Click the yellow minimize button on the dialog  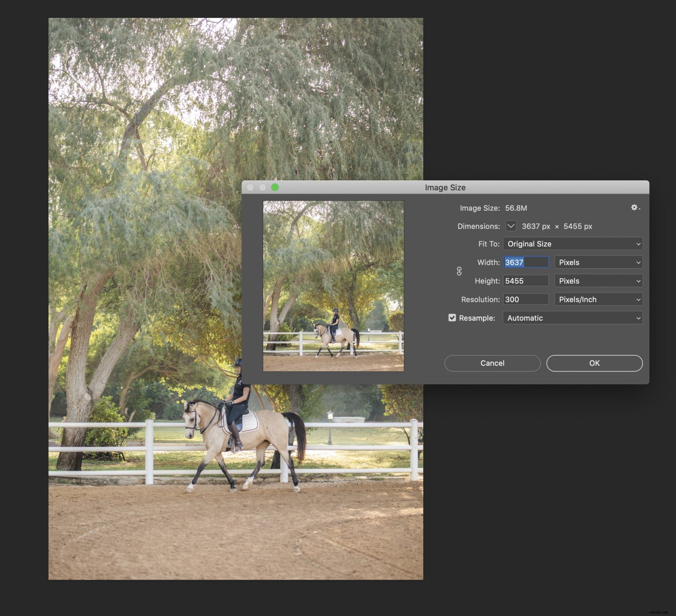tap(263, 187)
